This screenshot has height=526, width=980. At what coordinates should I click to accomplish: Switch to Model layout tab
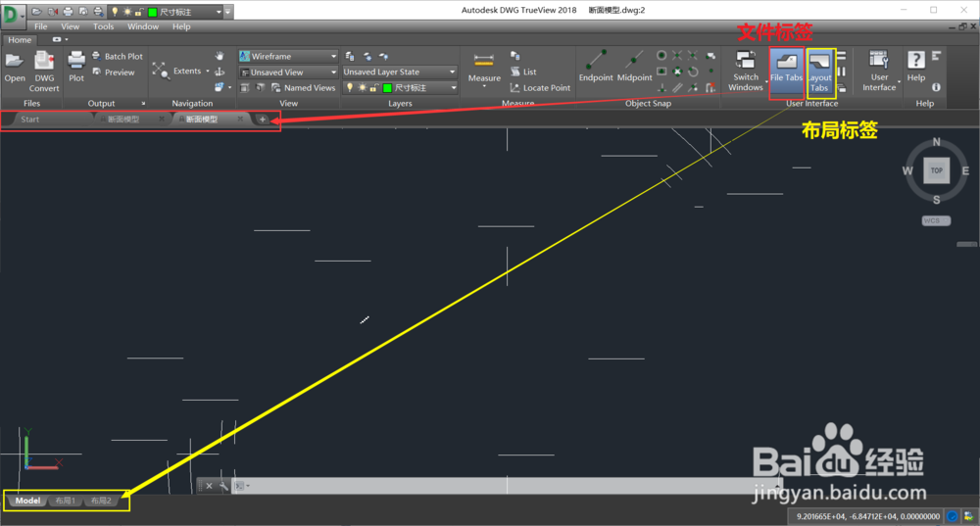pyautogui.click(x=27, y=501)
